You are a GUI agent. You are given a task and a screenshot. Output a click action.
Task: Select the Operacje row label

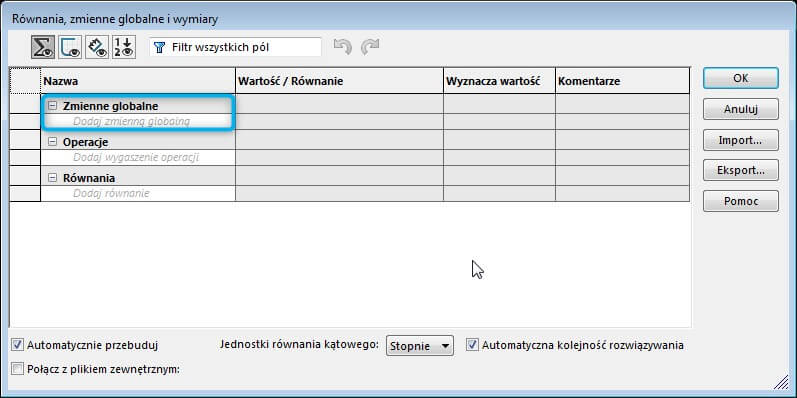pyautogui.click(x=85, y=142)
